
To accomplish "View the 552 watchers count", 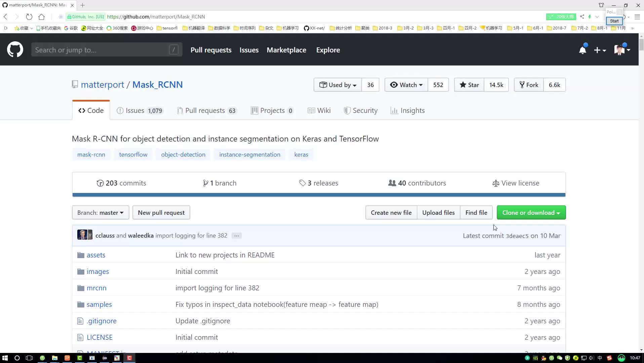I will click(x=438, y=85).
